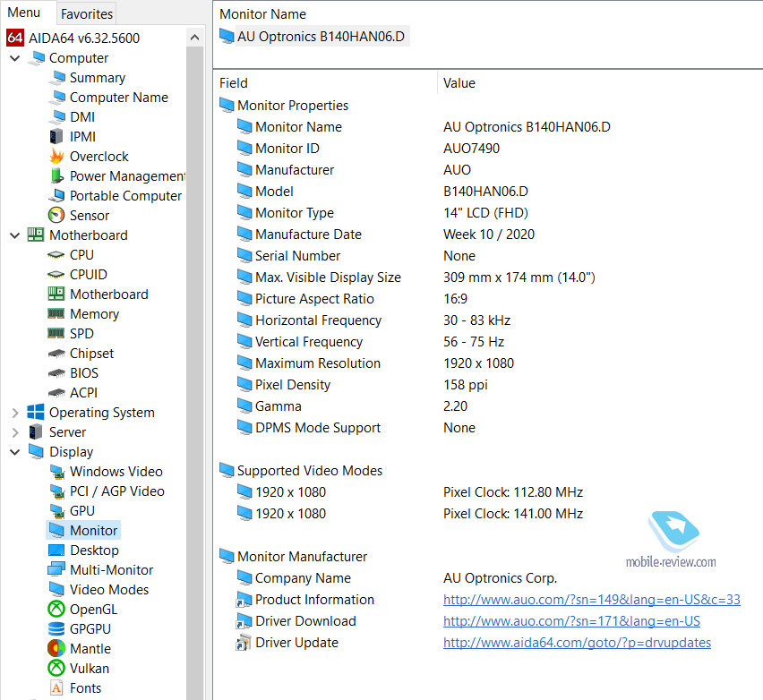Screen dimensions: 763x700
Task: Collapse the Motherboard tree group
Action: (15, 235)
